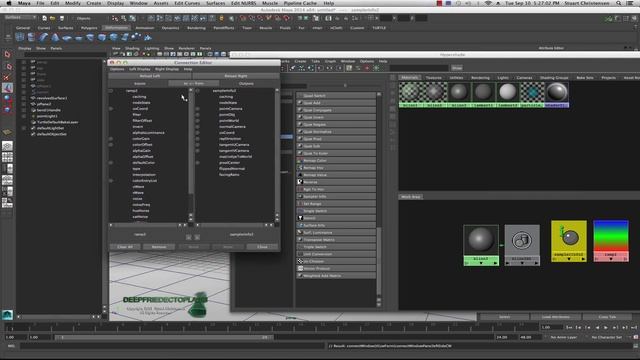The image size is (640, 360).
Task: Click the Save Scene icon in status line
Action: coord(62,18)
